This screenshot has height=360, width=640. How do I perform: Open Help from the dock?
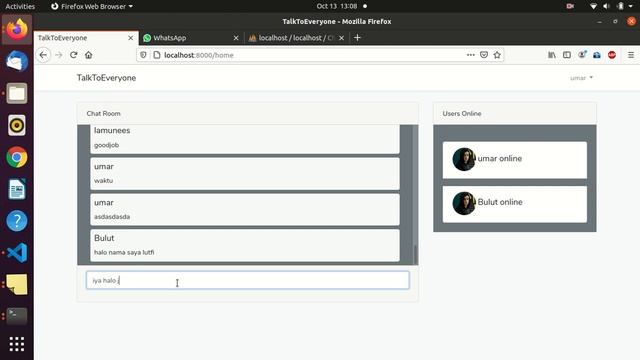(17, 221)
